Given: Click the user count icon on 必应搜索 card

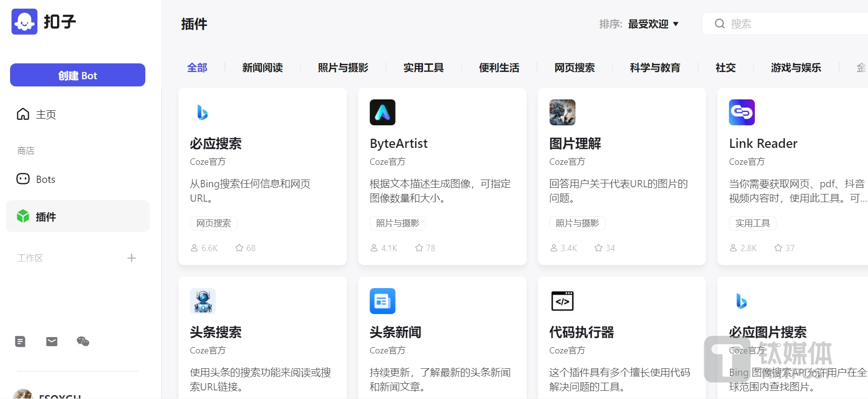Looking at the screenshot, I should 194,248.
